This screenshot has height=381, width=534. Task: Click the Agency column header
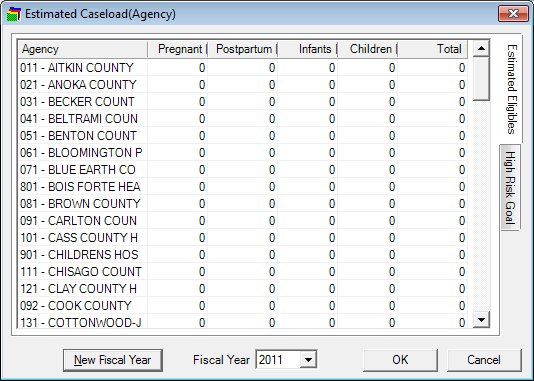tap(83, 49)
